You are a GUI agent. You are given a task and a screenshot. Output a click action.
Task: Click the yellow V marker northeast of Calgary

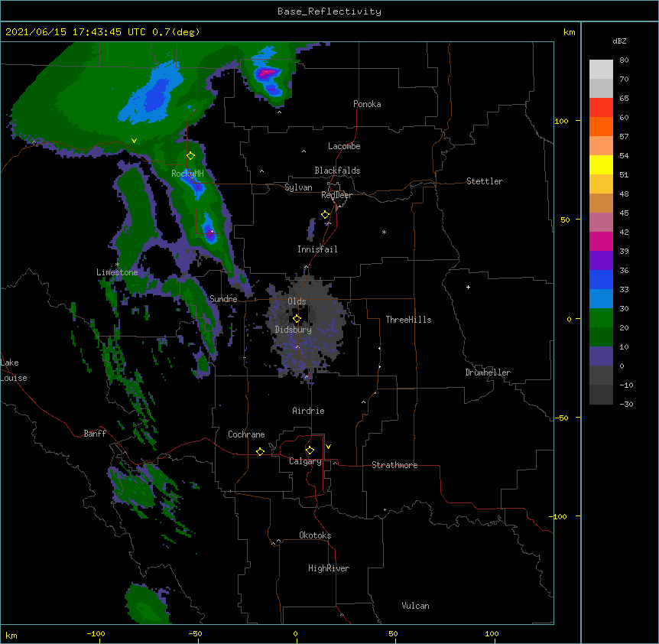click(328, 447)
